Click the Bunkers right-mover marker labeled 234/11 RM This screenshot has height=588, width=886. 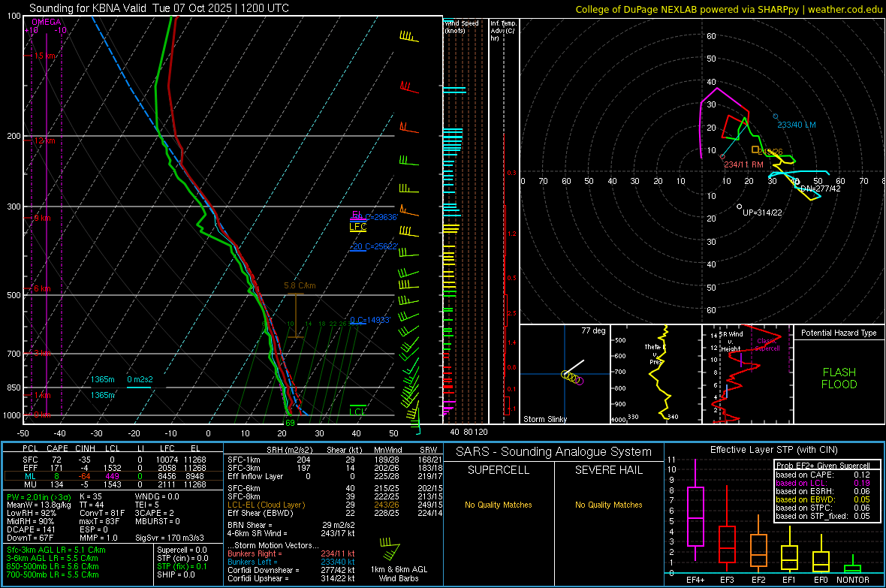[723, 157]
